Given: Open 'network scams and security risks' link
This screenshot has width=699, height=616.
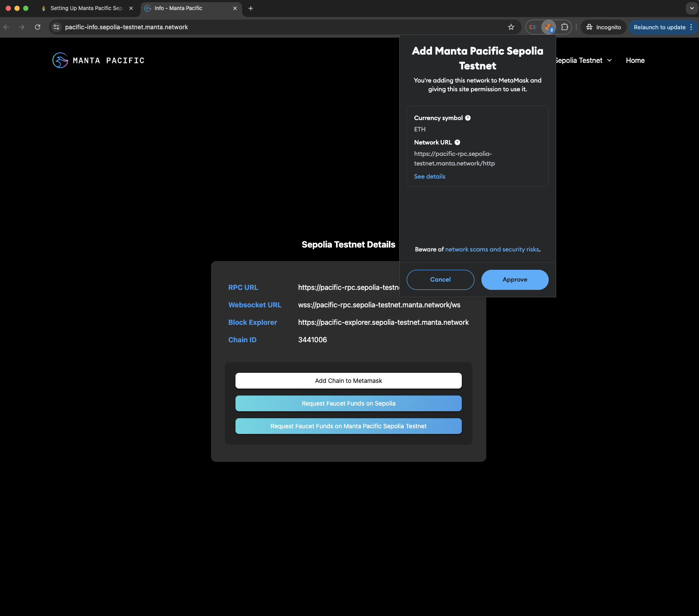Looking at the screenshot, I should pyautogui.click(x=492, y=249).
